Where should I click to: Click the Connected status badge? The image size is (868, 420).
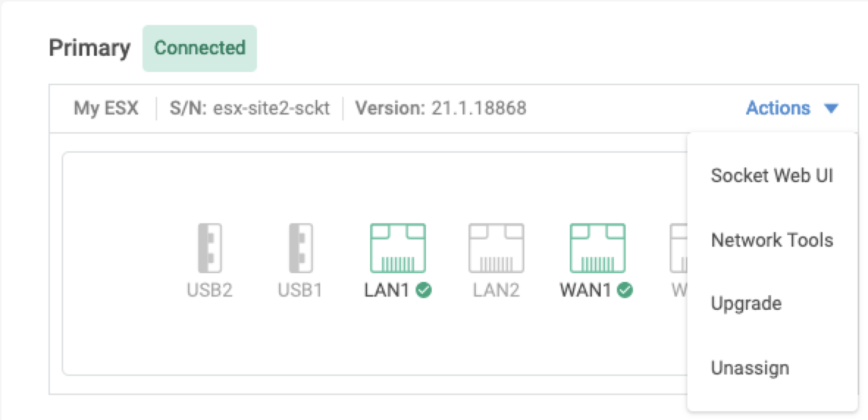200,48
